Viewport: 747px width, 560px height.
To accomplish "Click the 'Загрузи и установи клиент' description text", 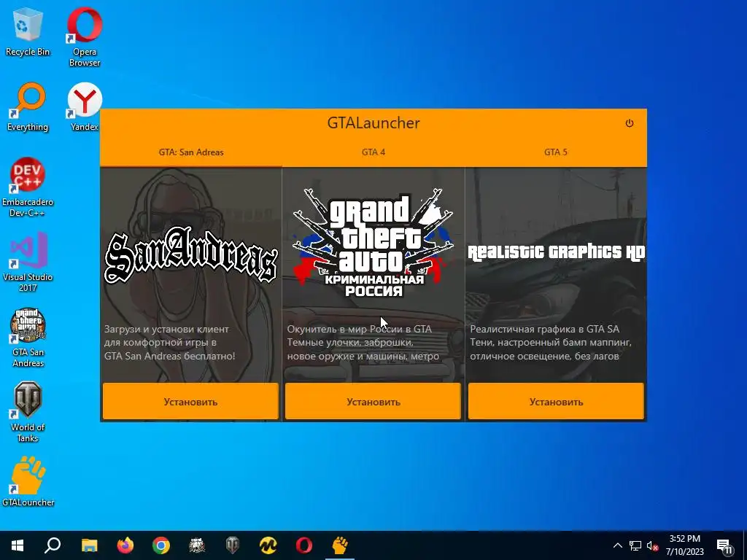I will tap(169, 343).
